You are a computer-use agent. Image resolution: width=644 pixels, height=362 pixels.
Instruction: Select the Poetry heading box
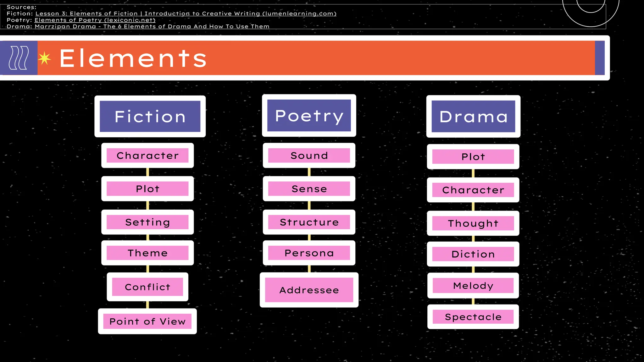click(309, 115)
